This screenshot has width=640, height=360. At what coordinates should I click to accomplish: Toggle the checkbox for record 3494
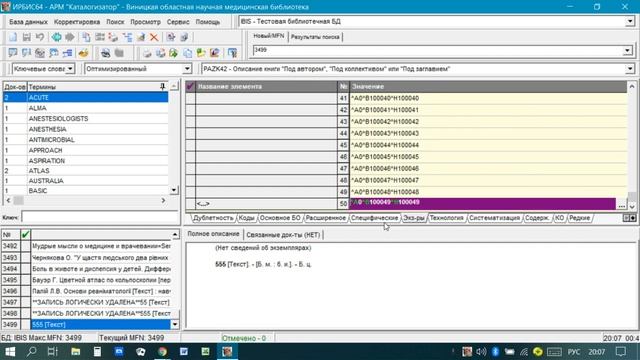tap(25, 269)
